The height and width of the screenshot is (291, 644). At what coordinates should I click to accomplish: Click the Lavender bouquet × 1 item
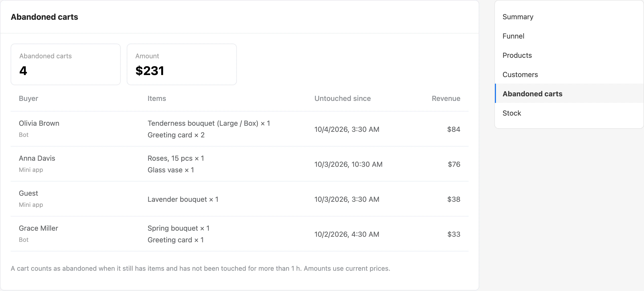tap(183, 199)
